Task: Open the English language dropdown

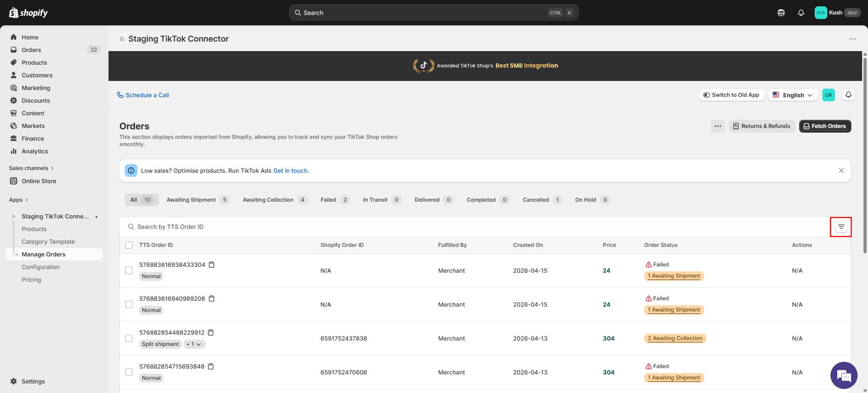Action: coord(793,95)
